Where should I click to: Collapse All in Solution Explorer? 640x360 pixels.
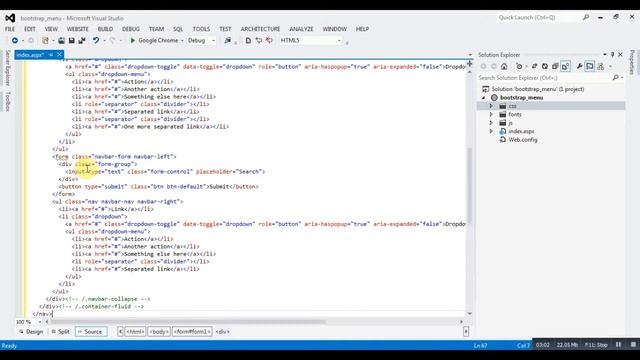(555, 66)
